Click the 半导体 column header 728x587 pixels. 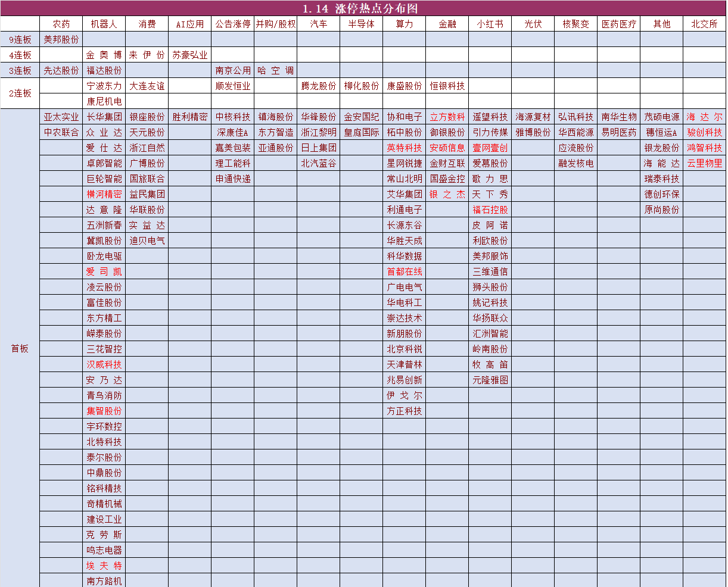coord(362,24)
